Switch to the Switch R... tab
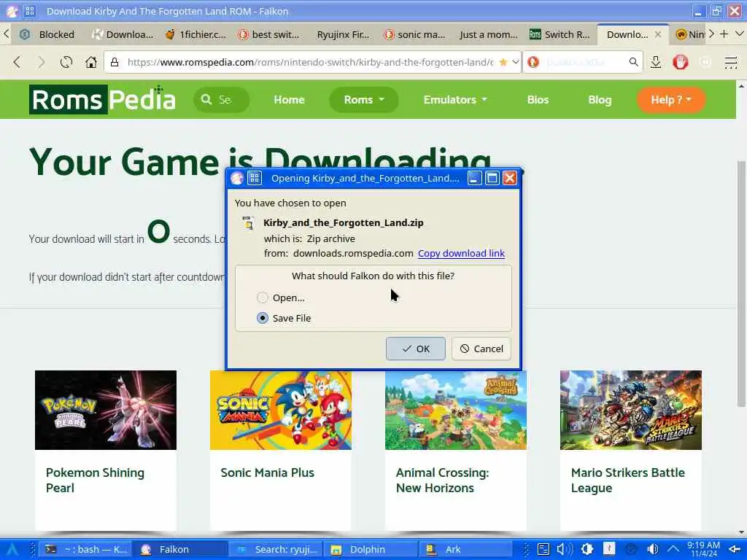Screen dimensions: 747x560 click(560, 34)
